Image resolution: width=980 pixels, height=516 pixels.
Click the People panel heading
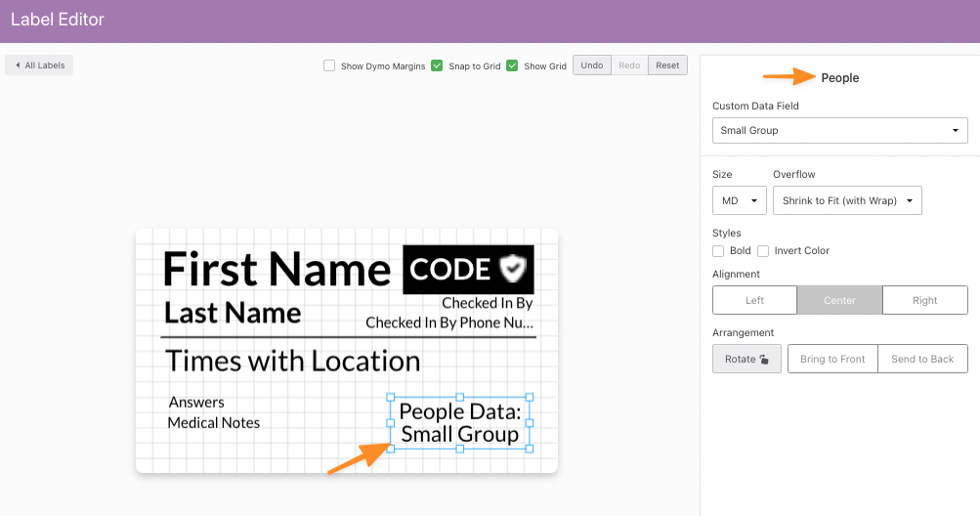(x=840, y=78)
